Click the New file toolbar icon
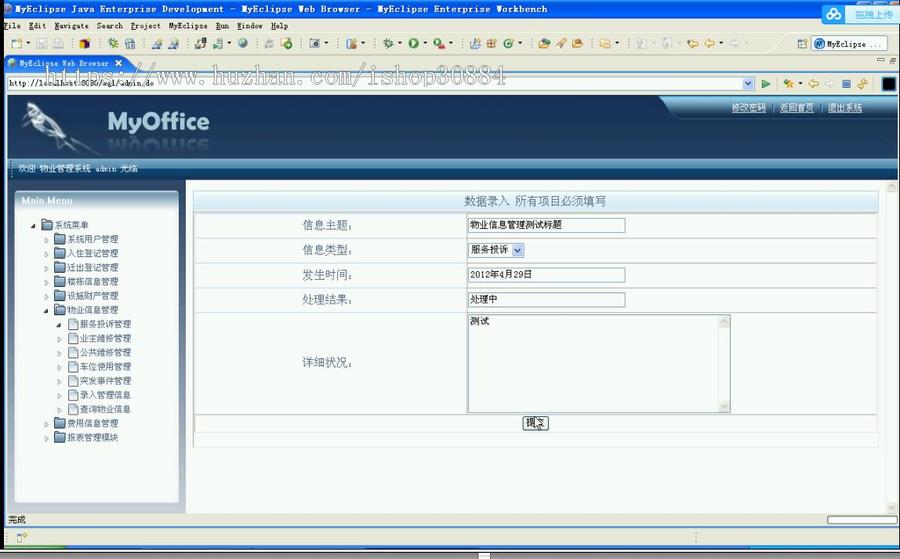The width and height of the screenshot is (900, 559). coord(17,44)
